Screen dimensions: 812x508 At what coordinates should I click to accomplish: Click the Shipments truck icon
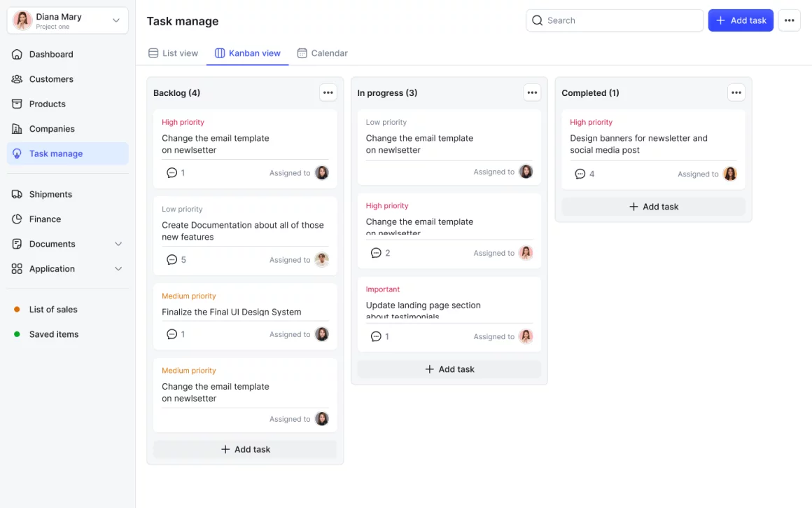click(x=17, y=194)
